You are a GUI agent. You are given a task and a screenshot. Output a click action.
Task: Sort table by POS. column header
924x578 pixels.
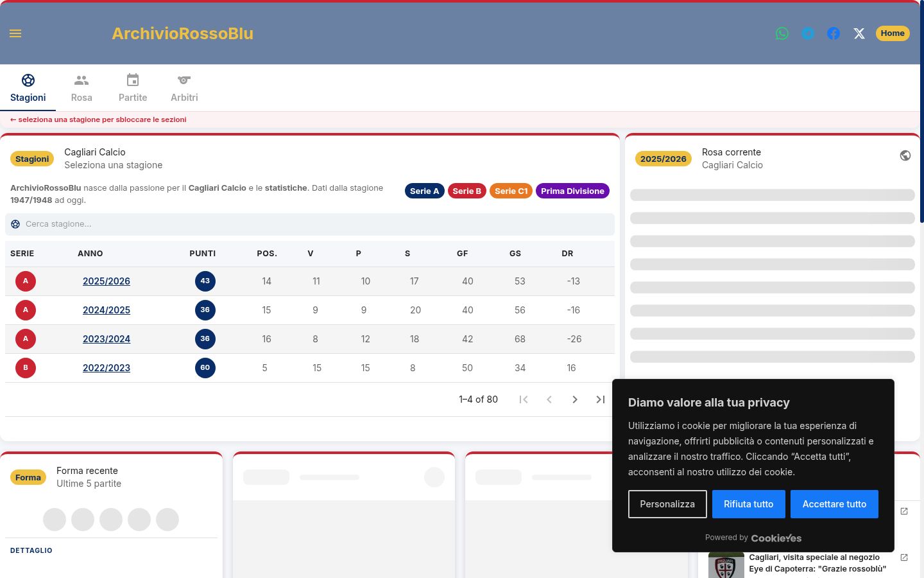click(267, 254)
